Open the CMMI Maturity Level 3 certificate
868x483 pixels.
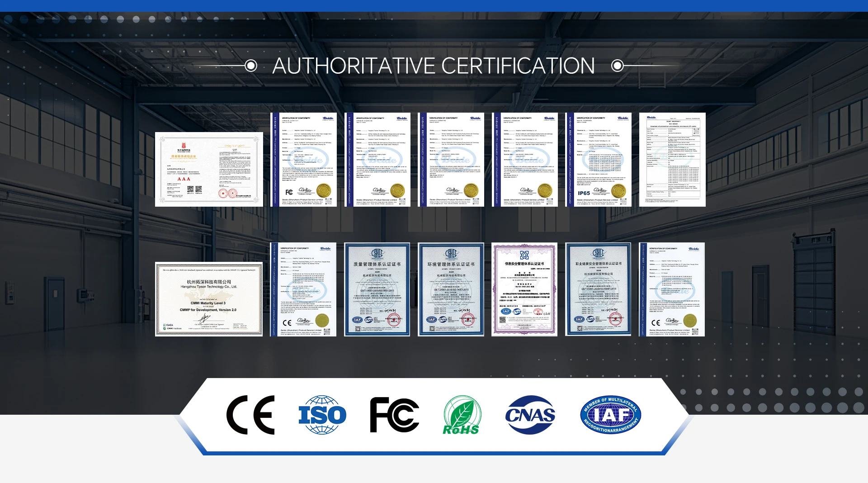click(x=209, y=299)
